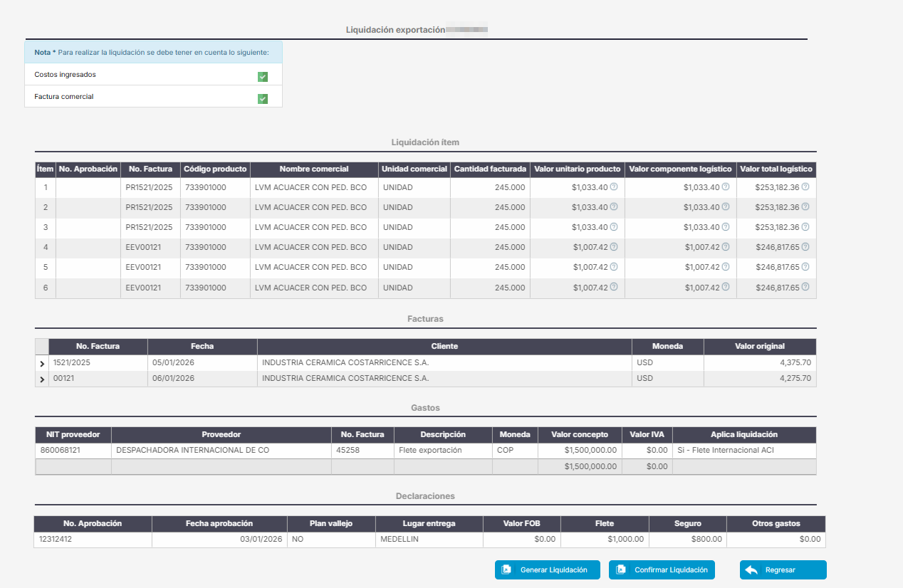Select declaration row 12312412
This screenshot has width=903, height=588.
pyautogui.click(x=429, y=540)
